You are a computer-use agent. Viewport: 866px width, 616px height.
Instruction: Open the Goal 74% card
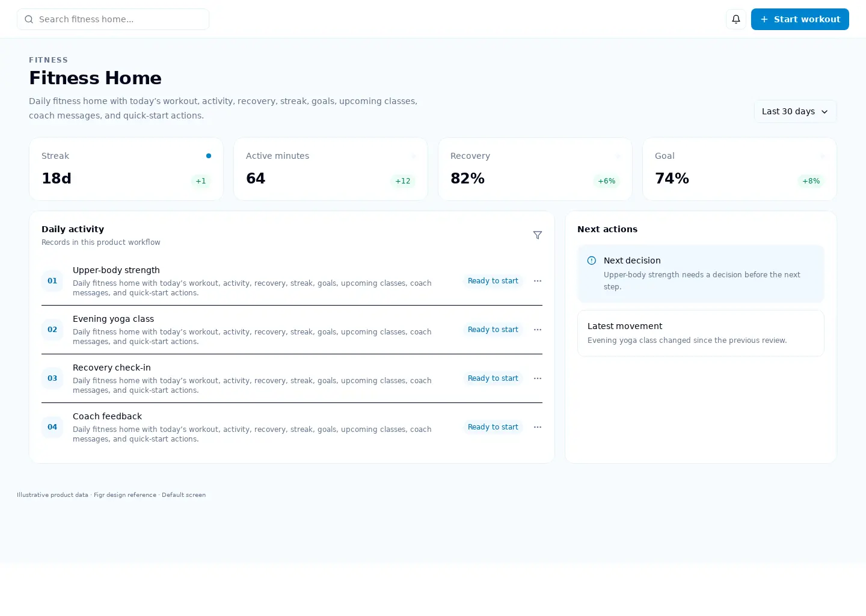pos(740,169)
